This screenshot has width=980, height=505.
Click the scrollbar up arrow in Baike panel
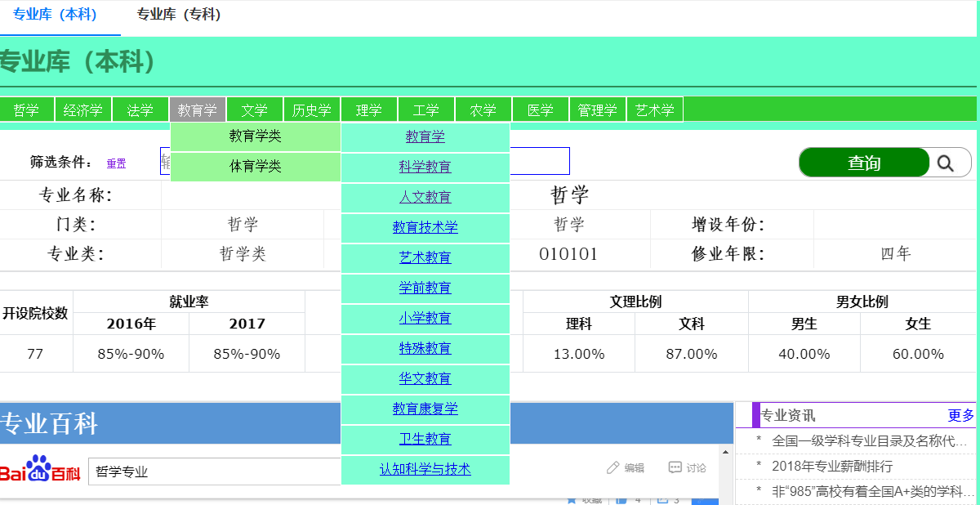click(x=724, y=452)
